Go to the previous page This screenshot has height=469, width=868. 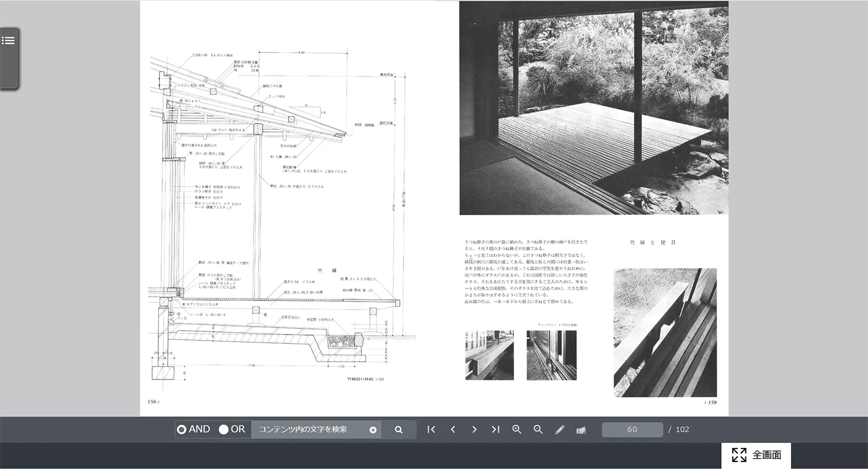tap(453, 429)
